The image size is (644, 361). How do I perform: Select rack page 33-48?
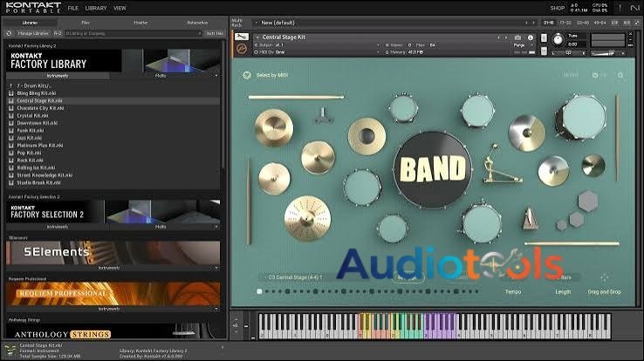(582, 23)
